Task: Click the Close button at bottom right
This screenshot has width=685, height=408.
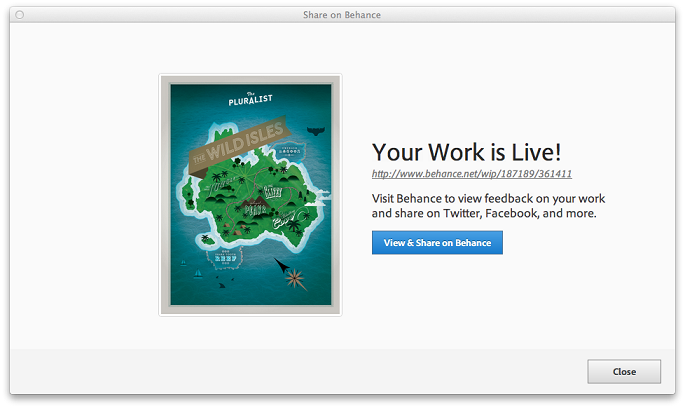Action: pos(624,372)
